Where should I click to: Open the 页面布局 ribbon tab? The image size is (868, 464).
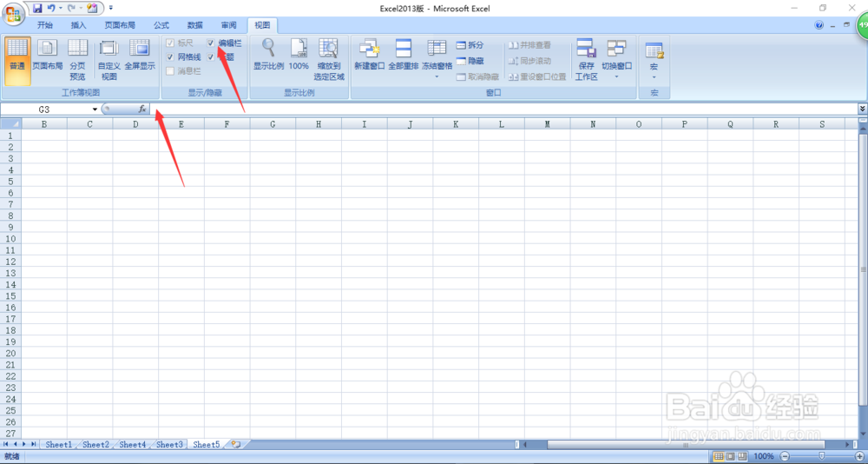point(120,25)
